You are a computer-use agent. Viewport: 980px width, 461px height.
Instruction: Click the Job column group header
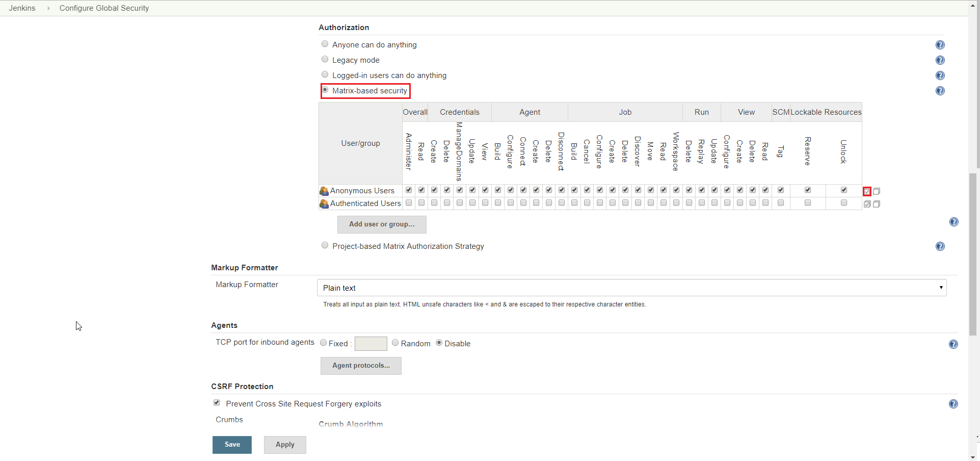pos(625,112)
